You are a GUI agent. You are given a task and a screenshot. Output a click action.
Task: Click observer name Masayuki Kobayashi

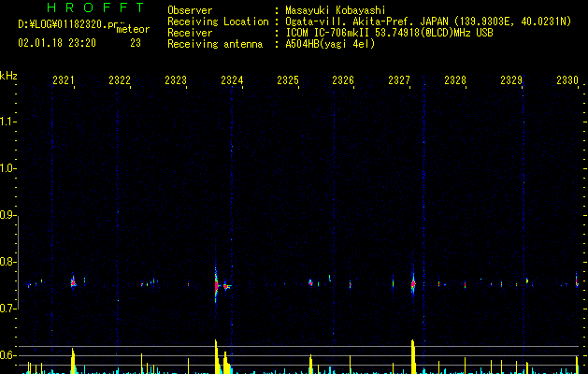(x=336, y=10)
